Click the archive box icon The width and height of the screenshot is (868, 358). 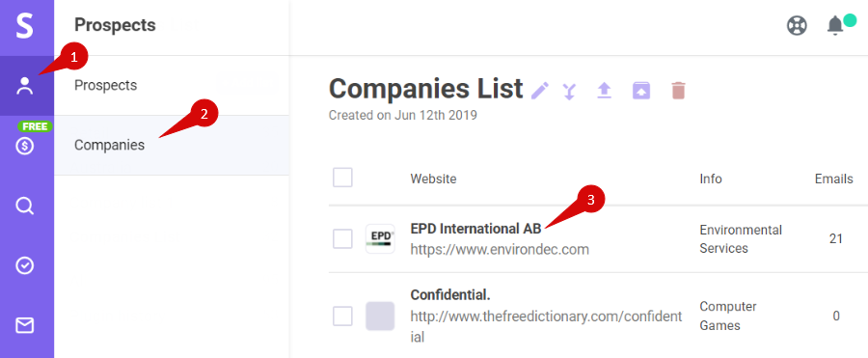point(641,91)
